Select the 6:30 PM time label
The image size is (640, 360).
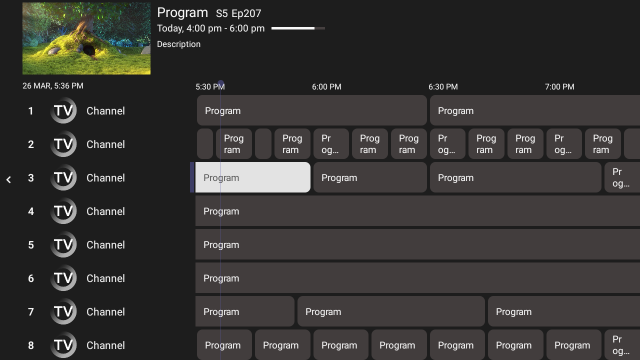(443, 87)
